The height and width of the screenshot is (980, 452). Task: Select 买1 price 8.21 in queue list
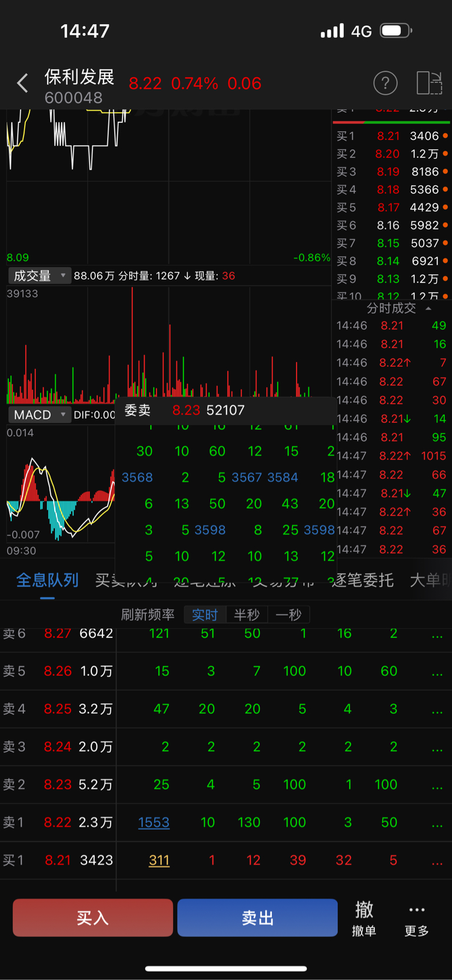tap(58, 860)
